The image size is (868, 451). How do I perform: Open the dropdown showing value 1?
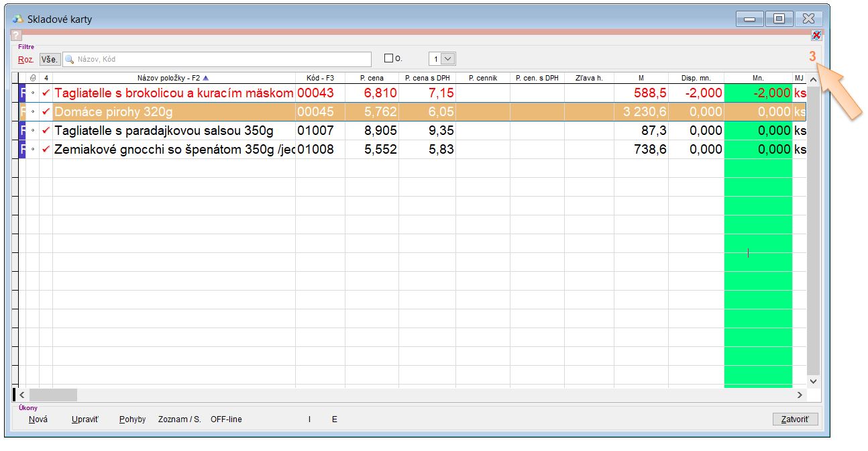click(448, 59)
